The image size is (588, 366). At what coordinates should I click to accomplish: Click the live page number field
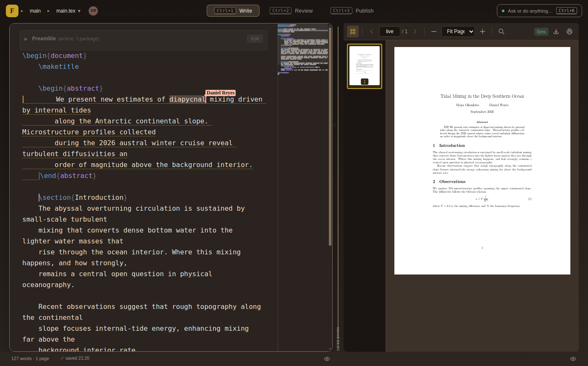(390, 31)
